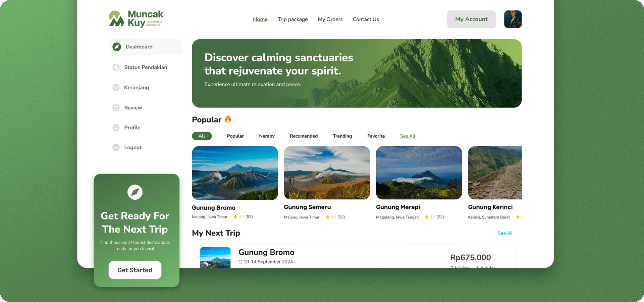644x302 pixels.
Task: Click the Muncak Kuy mountain logo
Action: click(116, 18)
